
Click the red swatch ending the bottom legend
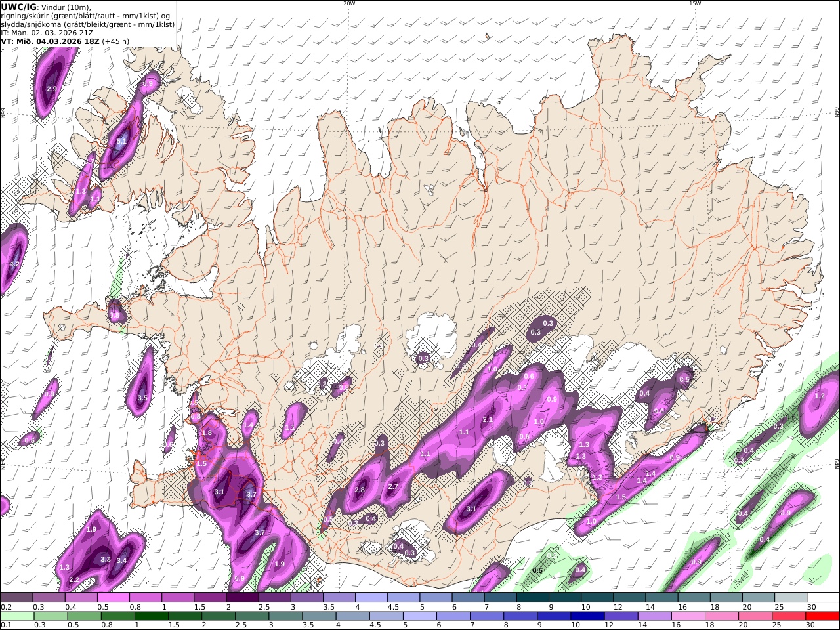coord(823,616)
